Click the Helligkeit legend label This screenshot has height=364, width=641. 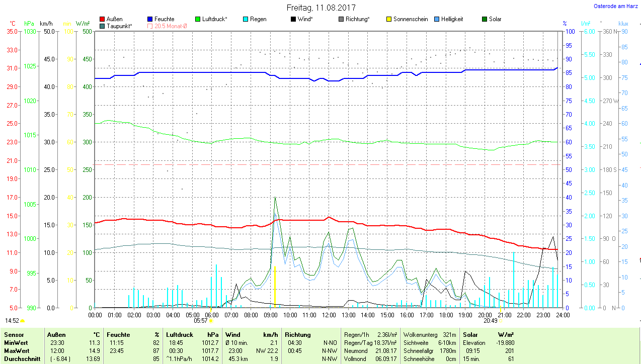(x=452, y=19)
